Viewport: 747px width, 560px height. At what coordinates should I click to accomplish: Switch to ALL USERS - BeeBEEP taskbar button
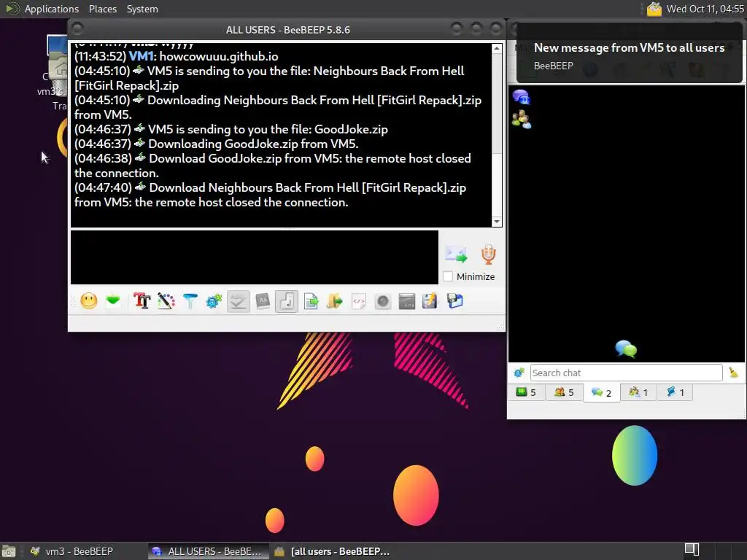[x=207, y=551]
